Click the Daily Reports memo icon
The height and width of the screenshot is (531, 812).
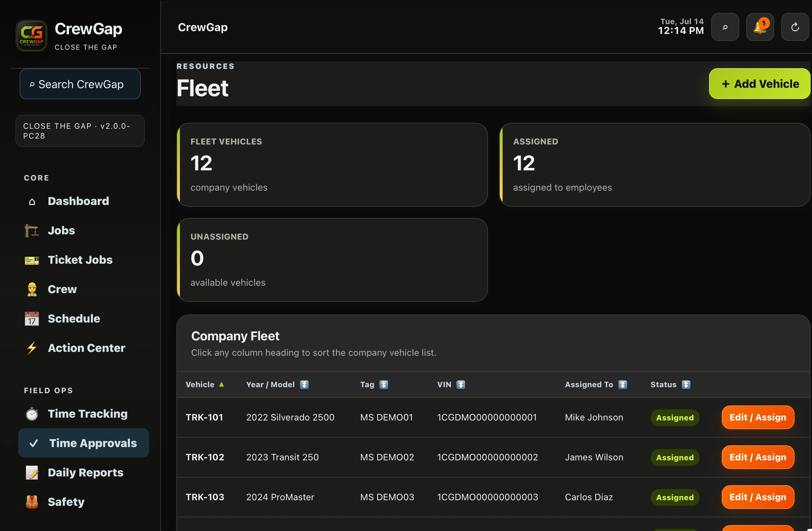coord(32,473)
